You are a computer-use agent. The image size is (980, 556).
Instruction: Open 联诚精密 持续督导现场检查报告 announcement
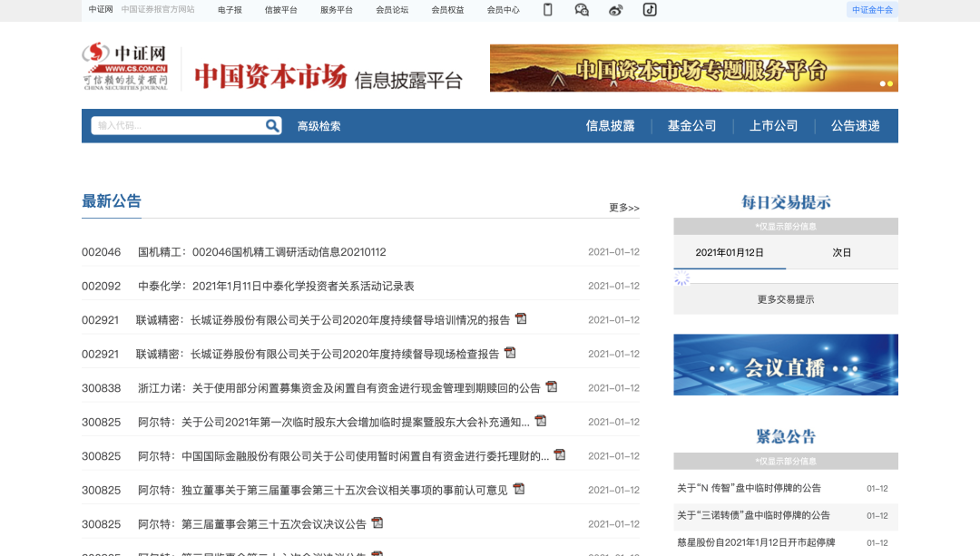tap(318, 355)
